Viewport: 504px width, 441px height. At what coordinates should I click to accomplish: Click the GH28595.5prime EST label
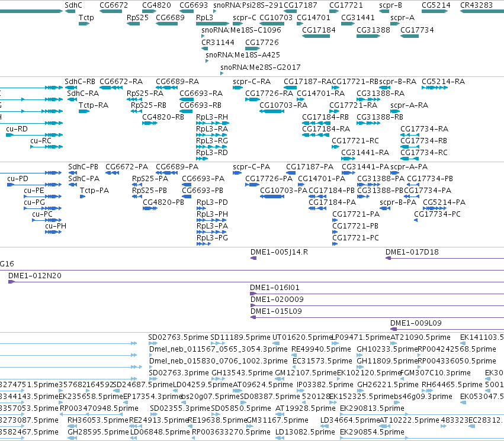point(98,432)
